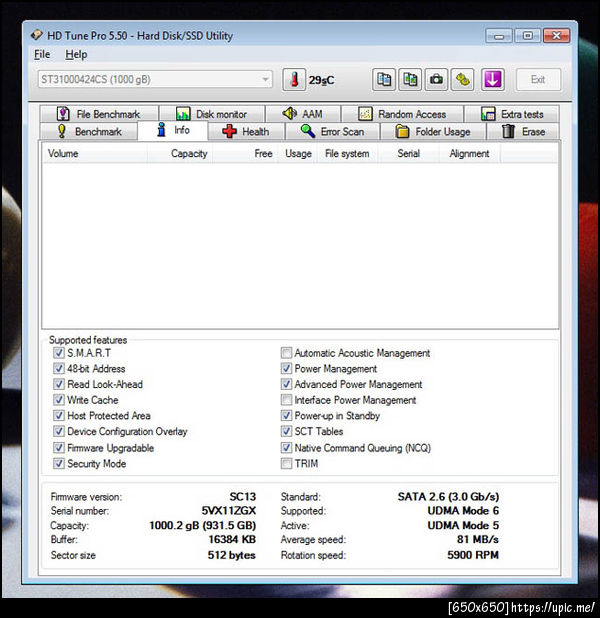Toggle the S.M.A.R.T checkbox

point(59,353)
